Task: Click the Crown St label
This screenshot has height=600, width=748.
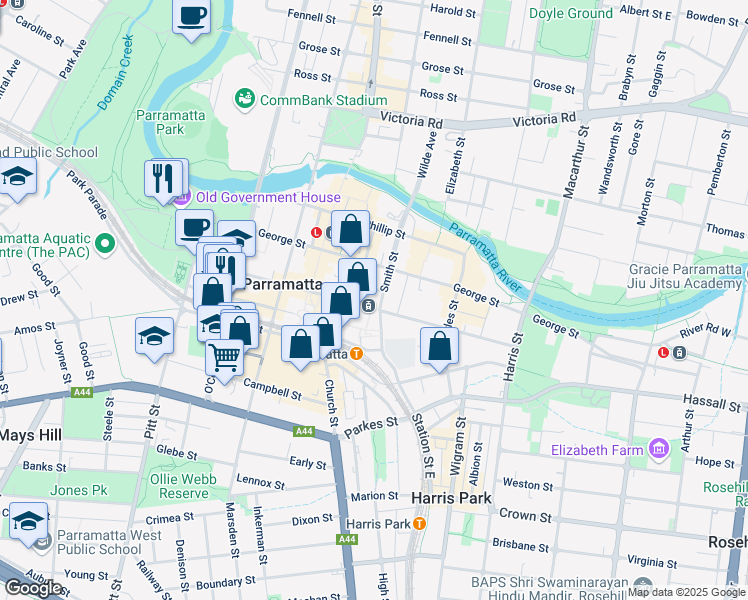Action: point(525,515)
